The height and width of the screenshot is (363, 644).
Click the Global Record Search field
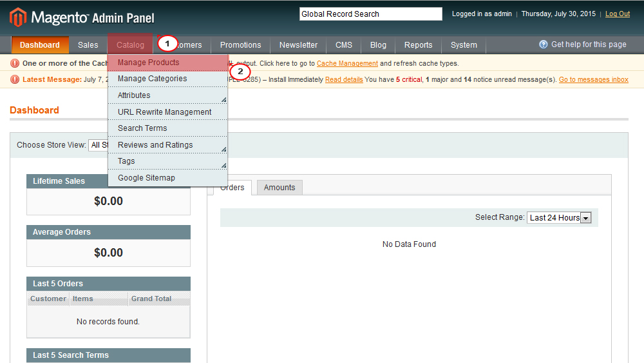[x=370, y=14]
